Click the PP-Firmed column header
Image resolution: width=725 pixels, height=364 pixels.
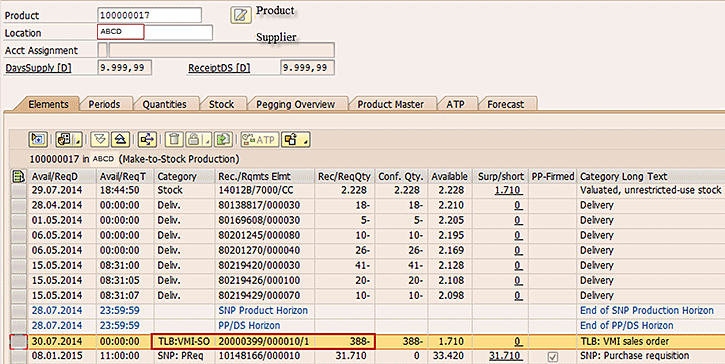(x=553, y=176)
